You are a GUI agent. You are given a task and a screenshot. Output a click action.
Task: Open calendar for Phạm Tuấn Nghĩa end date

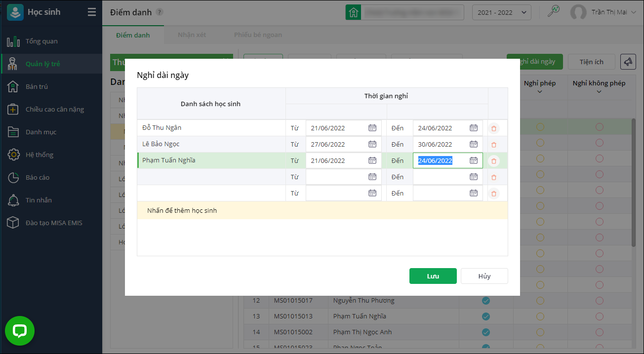pos(474,160)
